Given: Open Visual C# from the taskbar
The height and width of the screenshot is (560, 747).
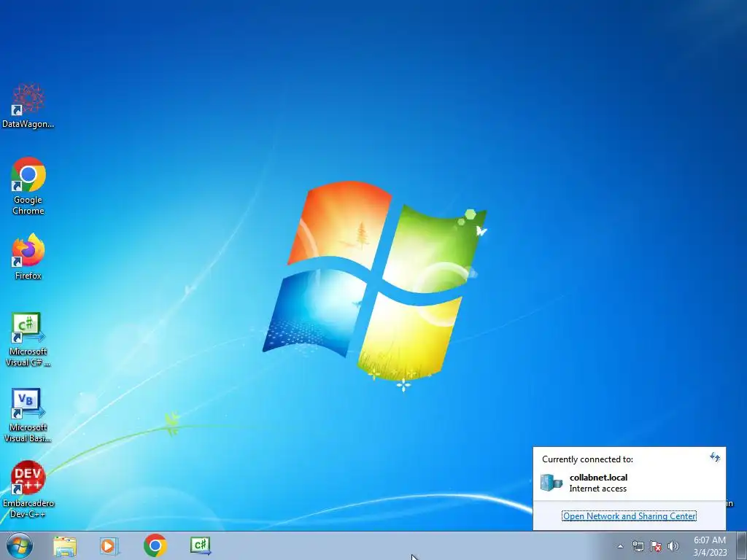Looking at the screenshot, I should coord(200,545).
